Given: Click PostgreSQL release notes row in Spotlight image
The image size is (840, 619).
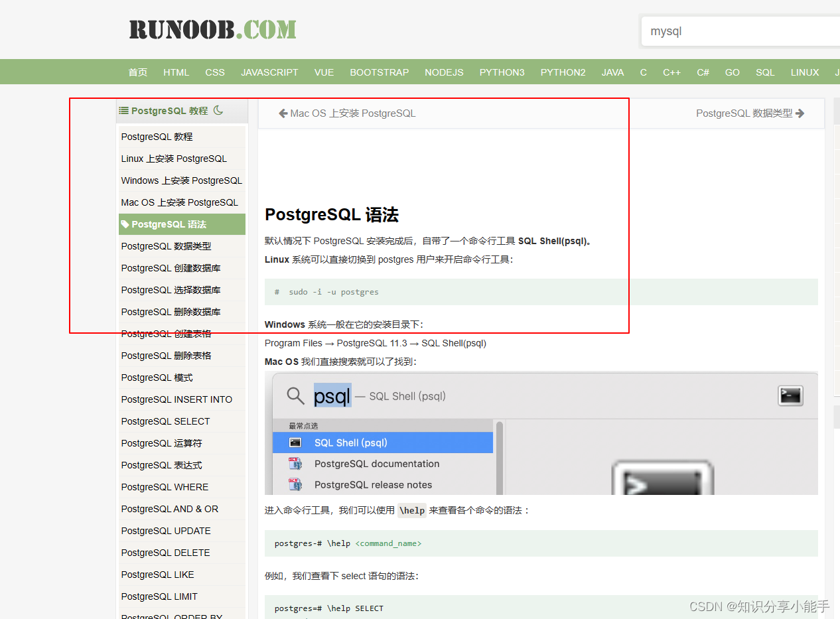Looking at the screenshot, I should 383,485.
